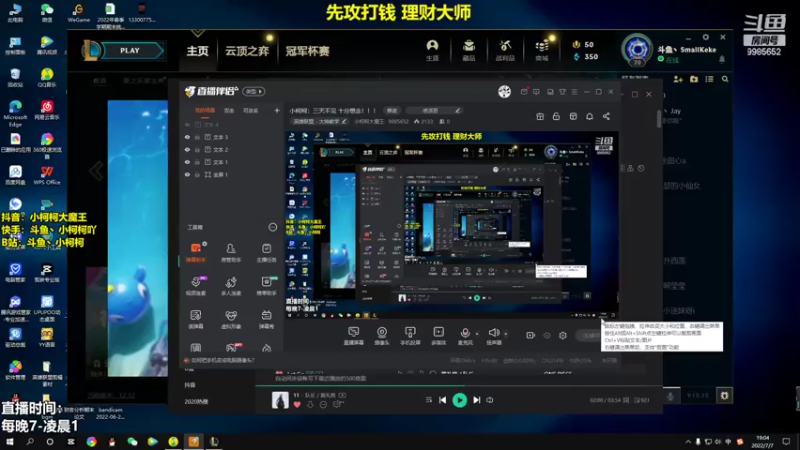The image size is (800, 450).
Task: Open the 榜单助手 tool
Action: (x=266, y=286)
